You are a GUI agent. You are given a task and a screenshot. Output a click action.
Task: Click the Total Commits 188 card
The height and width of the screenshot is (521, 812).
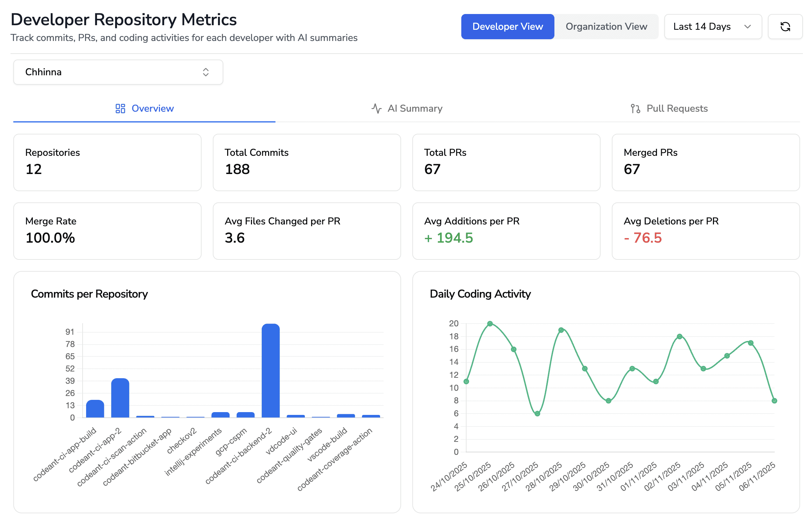pyautogui.click(x=307, y=162)
